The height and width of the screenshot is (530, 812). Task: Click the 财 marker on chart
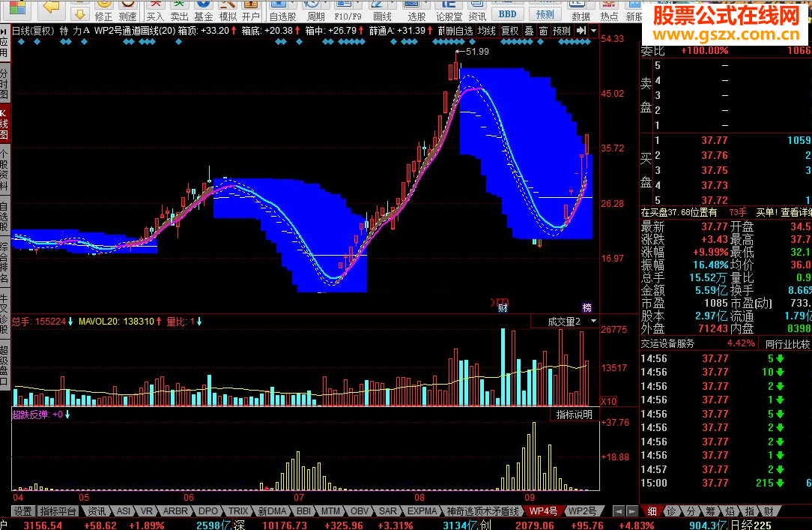pyautogui.click(x=503, y=308)
